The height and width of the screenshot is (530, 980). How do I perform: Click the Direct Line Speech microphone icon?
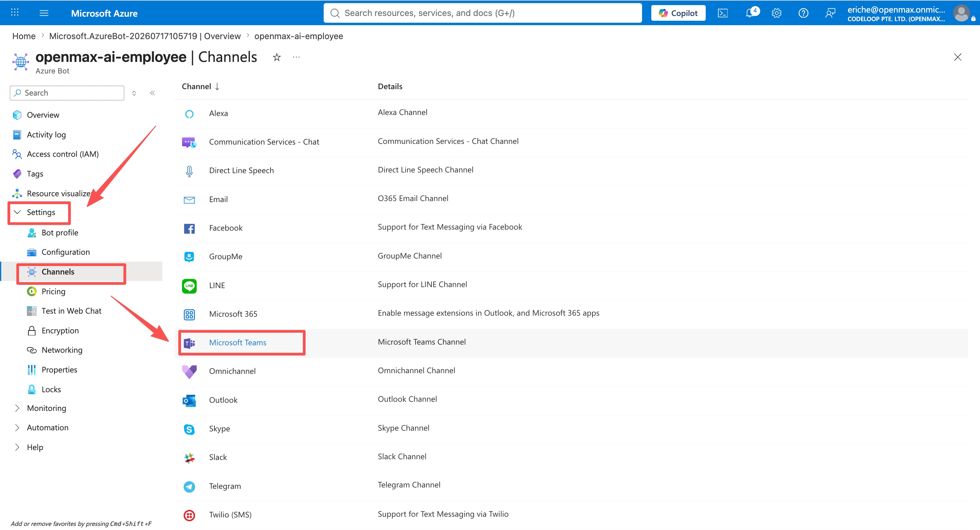189,171
